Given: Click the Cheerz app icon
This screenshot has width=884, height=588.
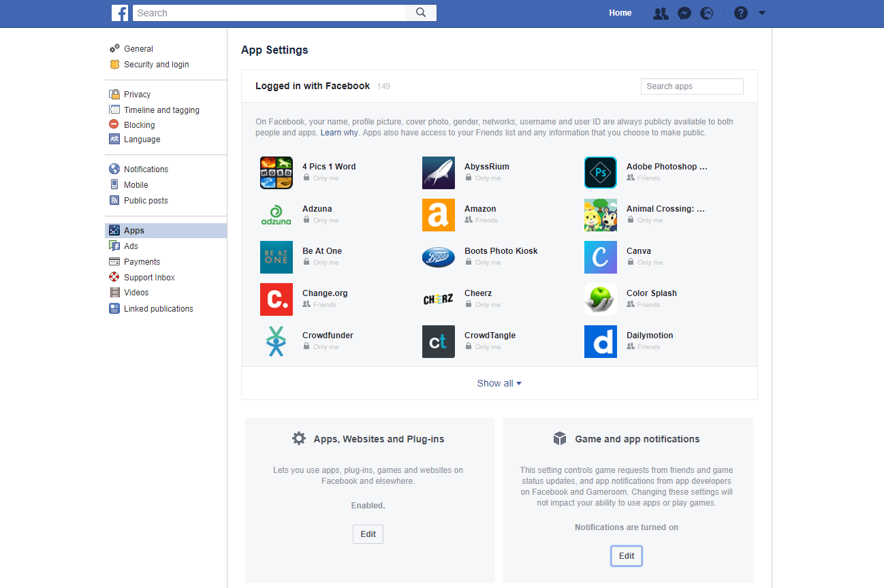Looking at the screenshot, I should pyautogui.click(x=439, y=299).
